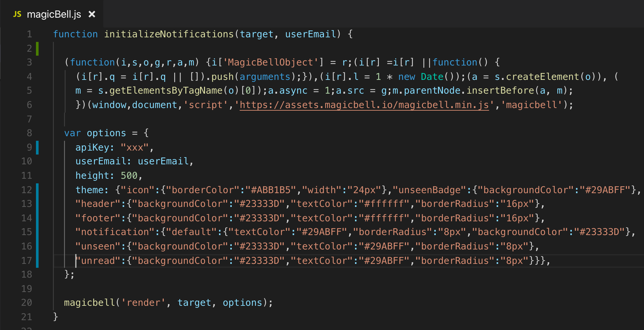Place cursor on initializeNotifications function name
644x330 pixels.
169,34
